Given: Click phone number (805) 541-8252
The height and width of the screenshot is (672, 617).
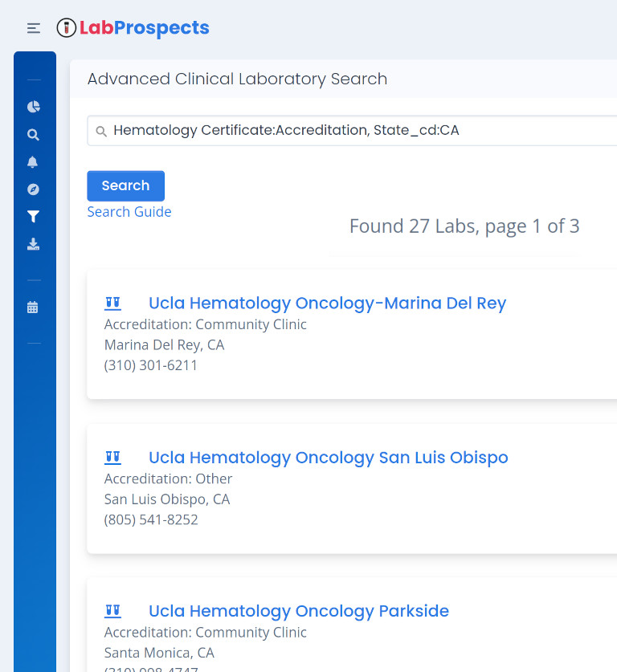Looking at the screenshot, I should coord(151,519).
